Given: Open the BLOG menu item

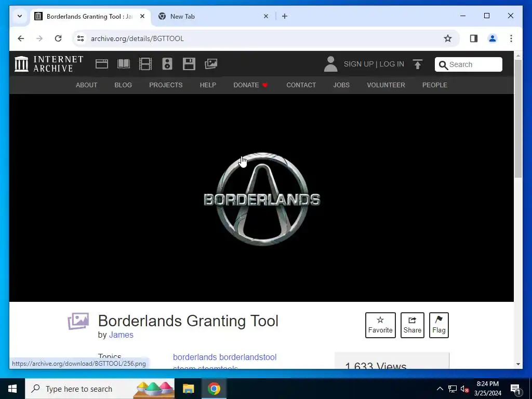Looking at the screenshot, I should tap(123, 85).
